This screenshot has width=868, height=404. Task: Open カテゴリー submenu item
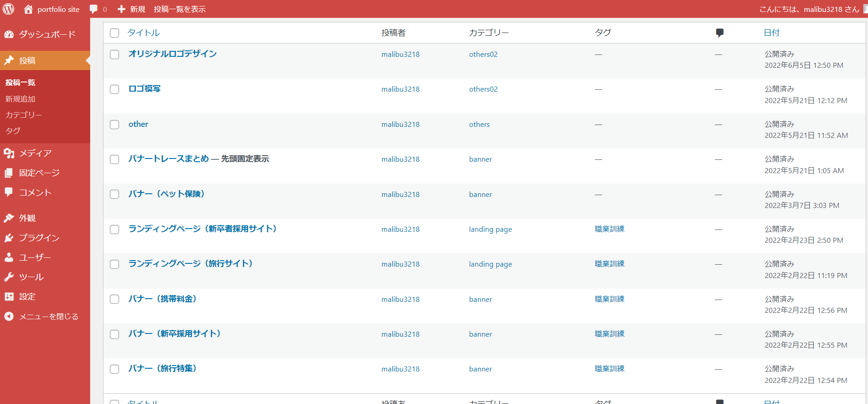pyautogui.click(x=24, y=115)
